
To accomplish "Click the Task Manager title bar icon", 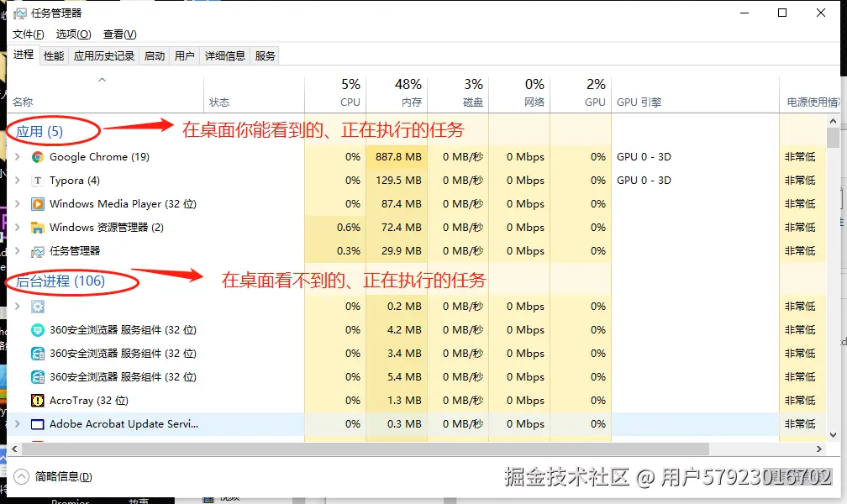I will tap(20, 13).
